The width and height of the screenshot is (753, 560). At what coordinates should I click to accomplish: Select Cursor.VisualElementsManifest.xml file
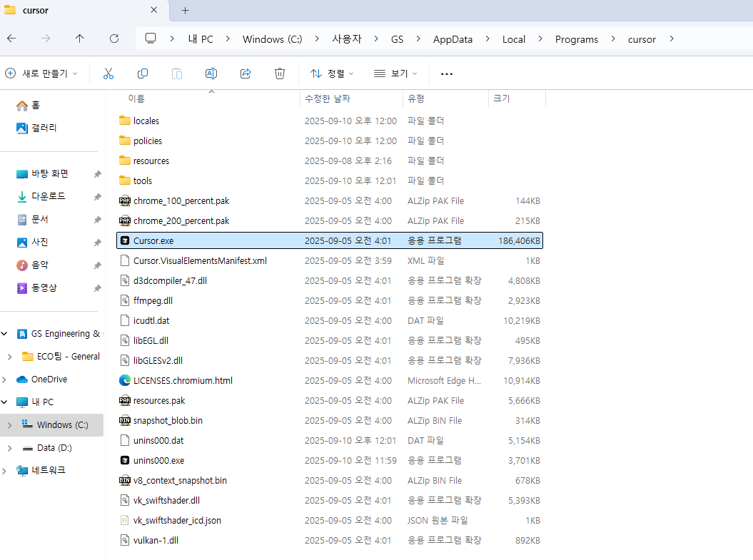pyautogui.click(x=330, y=260)
